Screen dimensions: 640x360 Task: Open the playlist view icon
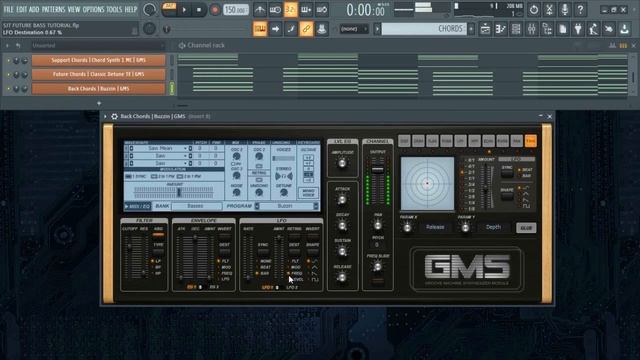[x=485, y=29]
